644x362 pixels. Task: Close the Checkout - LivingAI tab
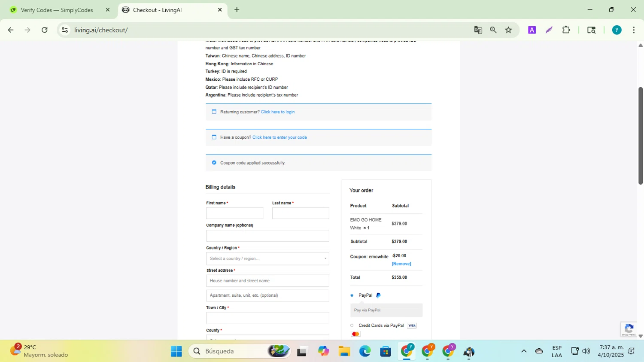pos(220,10)
